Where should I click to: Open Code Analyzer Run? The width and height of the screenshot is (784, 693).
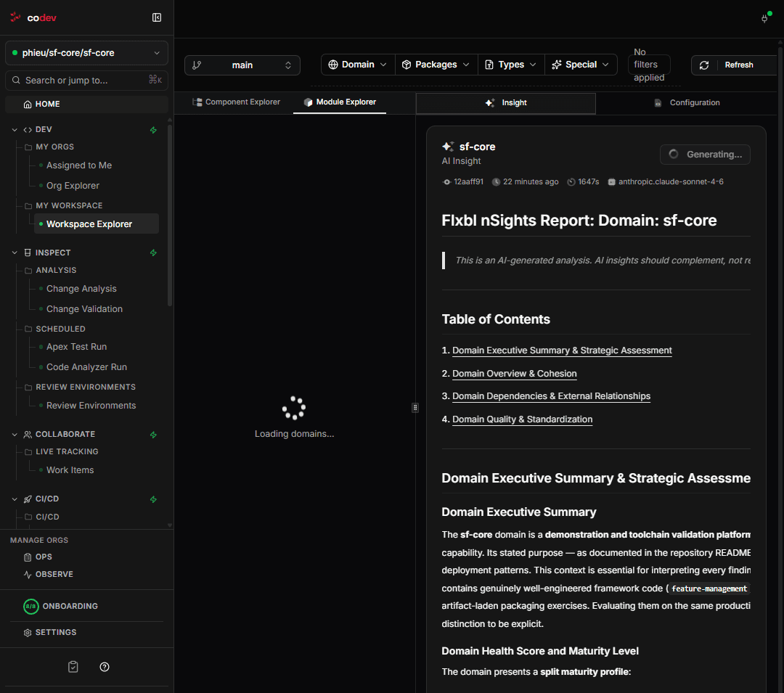pos(86,367)
